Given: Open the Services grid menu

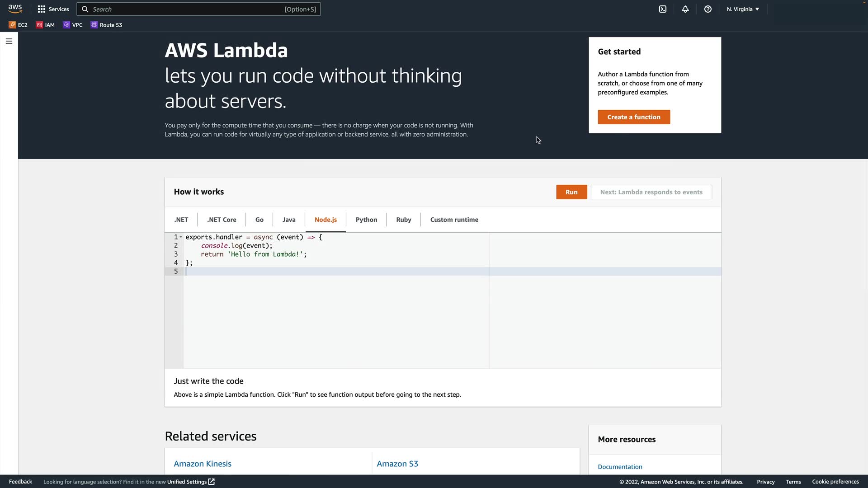Looking at the screenshot, I should point(53,9).
